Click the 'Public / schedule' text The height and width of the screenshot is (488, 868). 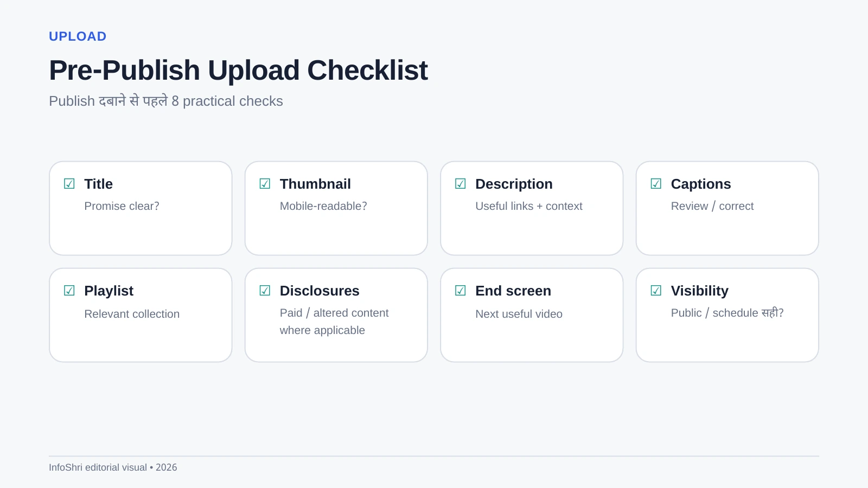point(714,313)
